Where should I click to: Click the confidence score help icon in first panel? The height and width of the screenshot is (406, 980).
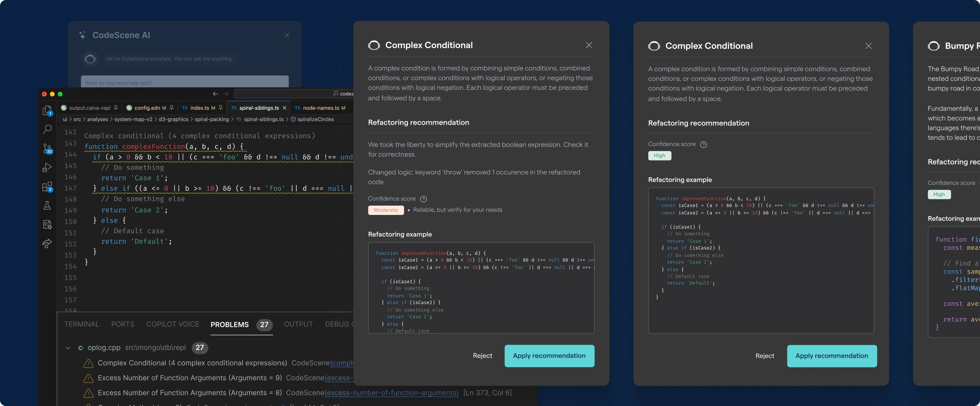[423, 199]
